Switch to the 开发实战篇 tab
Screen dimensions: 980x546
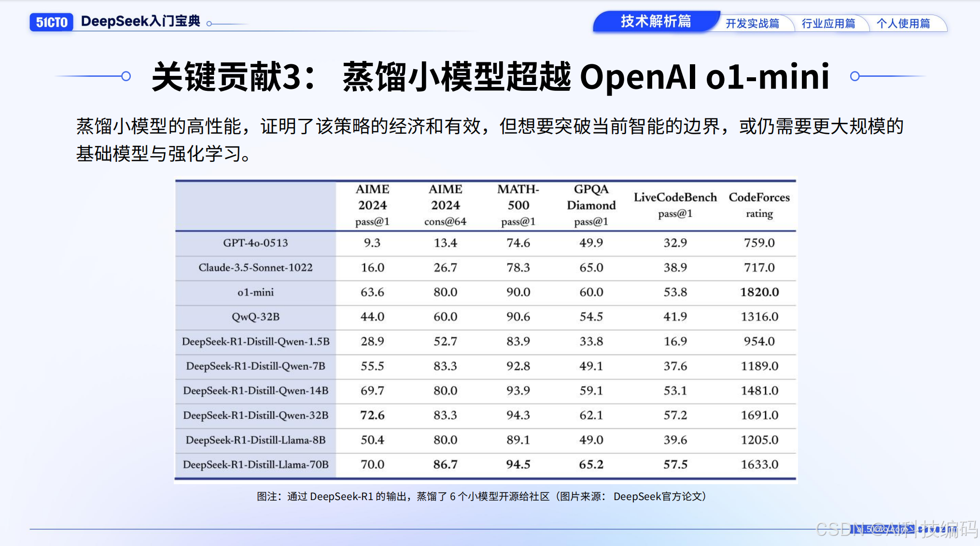pyautogui.click(x=752, y=24)
